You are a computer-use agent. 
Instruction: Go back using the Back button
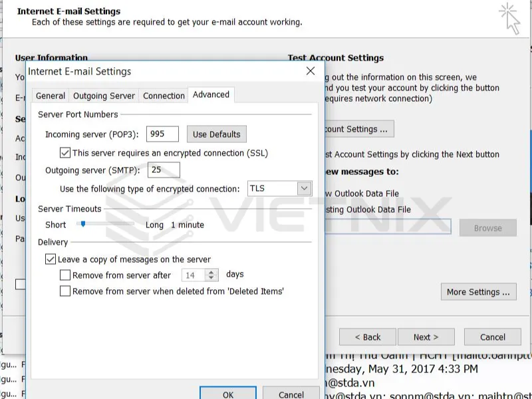tap(368, 336)
